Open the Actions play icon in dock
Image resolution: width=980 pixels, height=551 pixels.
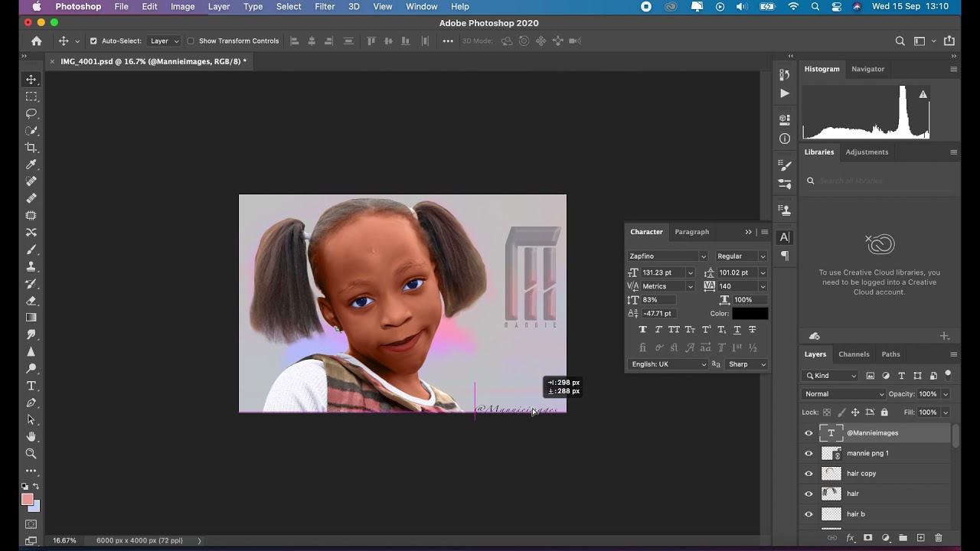click(x=785, y=93)
